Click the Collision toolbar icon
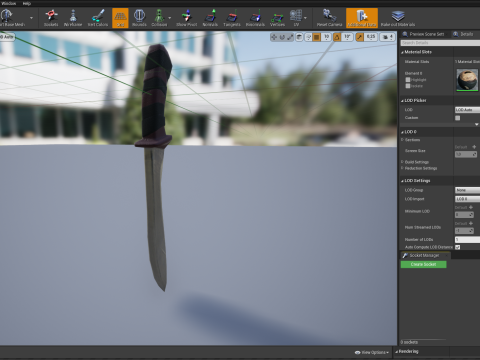 tap(159, 18)
